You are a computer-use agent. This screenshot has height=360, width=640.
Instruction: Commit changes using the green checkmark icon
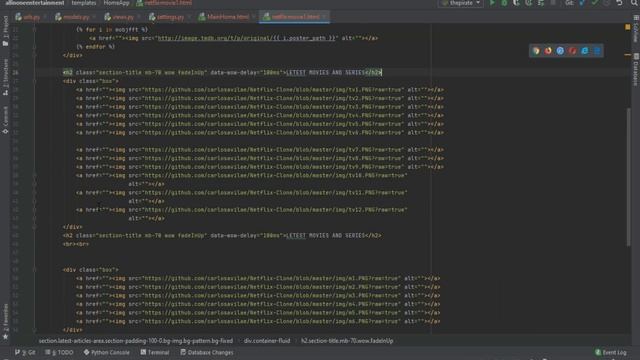coord(594,3)
